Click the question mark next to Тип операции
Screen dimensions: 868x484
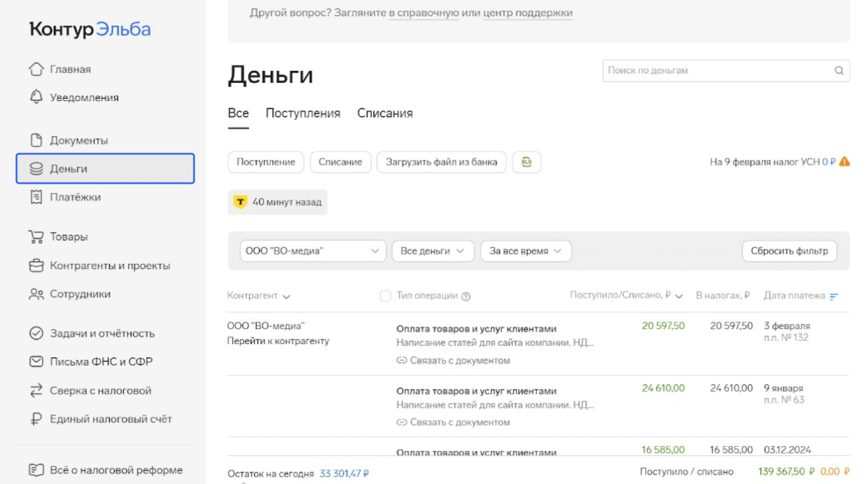click(x=466, y=297)
